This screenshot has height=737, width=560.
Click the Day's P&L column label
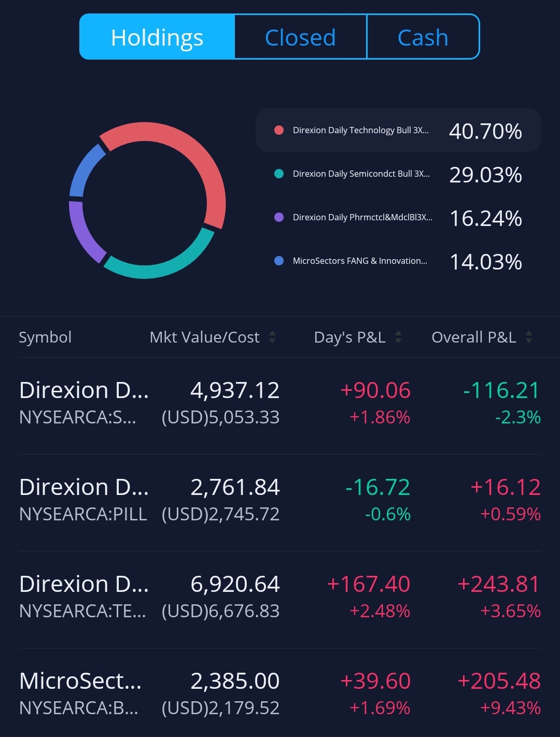(349, 337)
